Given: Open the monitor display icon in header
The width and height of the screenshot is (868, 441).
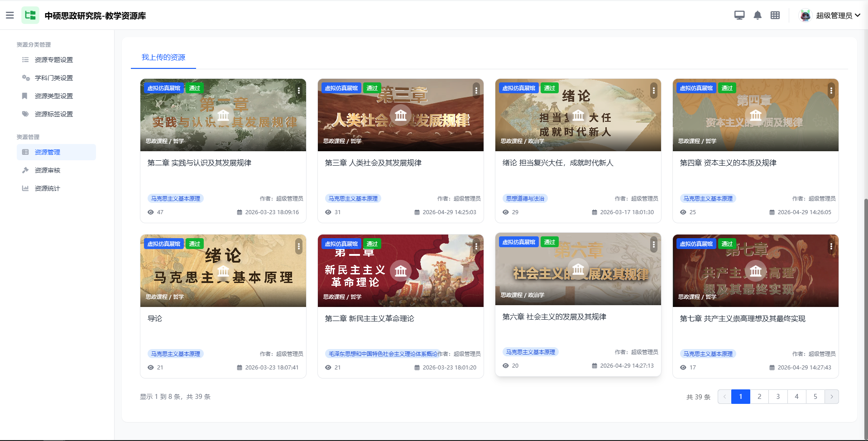Looking at the screenshot, I should (x=739, y=15).
